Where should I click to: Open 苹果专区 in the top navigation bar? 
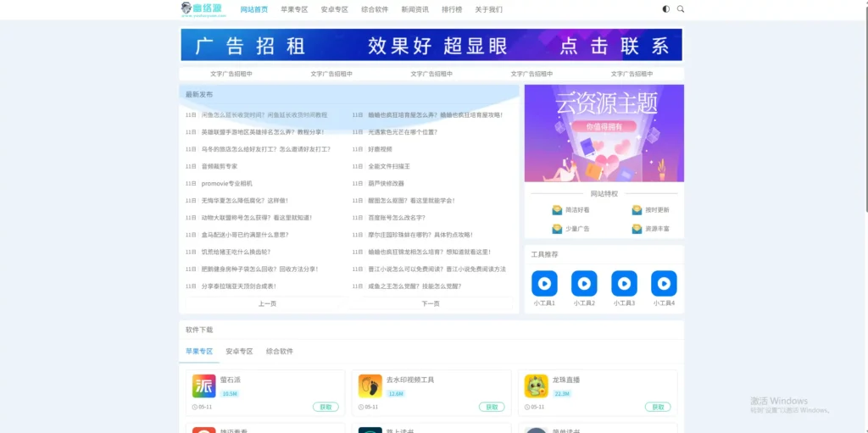pos(294,9)
